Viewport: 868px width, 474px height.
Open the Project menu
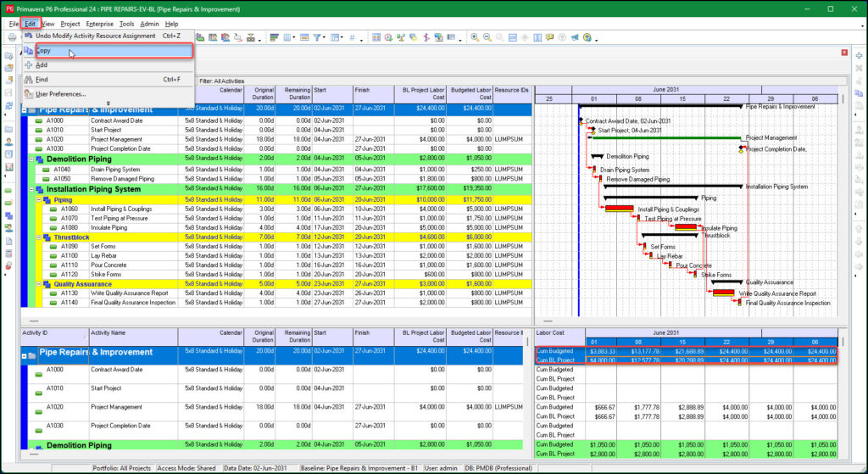click(70, 24)
